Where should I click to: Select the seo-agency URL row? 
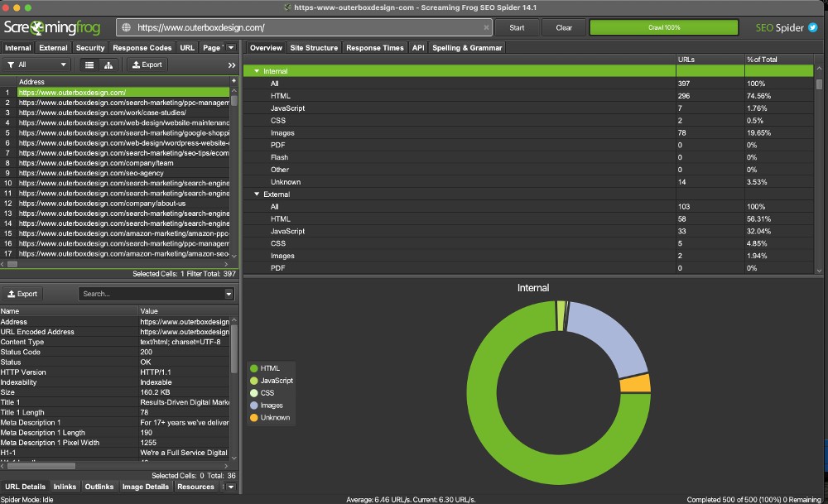[123, 173]
